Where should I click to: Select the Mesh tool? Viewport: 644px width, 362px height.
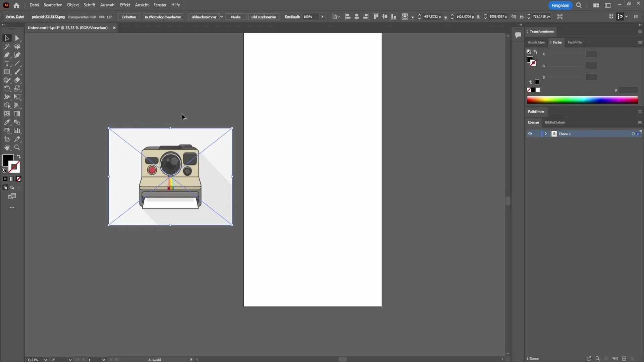7,114
